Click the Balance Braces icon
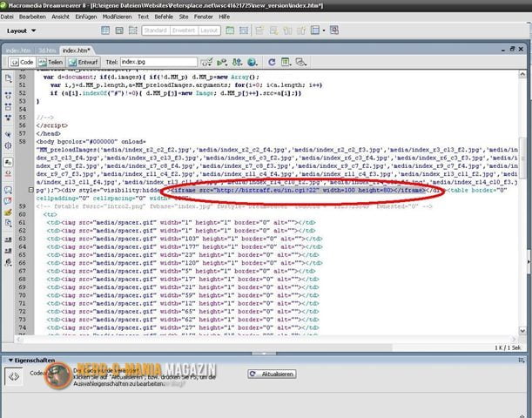Image resolution: width=532 pixels, height=418 pixels. tap(8, 145)
